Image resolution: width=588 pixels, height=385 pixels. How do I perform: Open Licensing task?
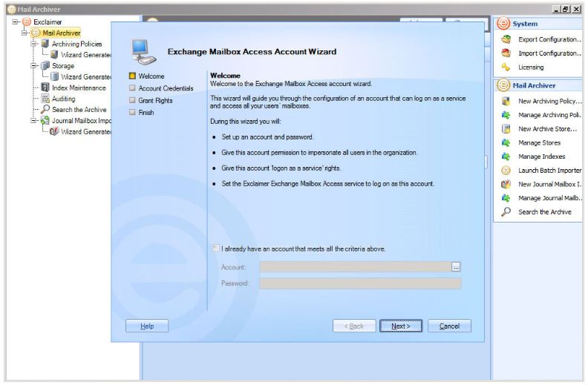coord(531,68)
